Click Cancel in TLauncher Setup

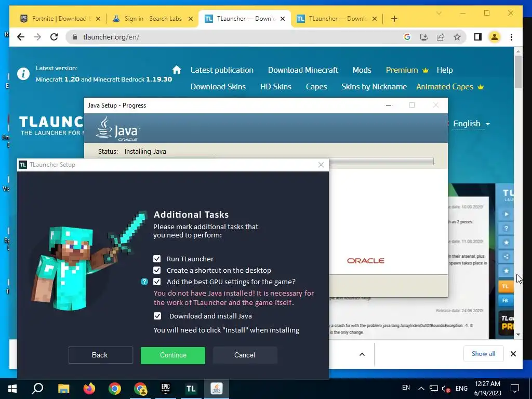pos(245,355)
